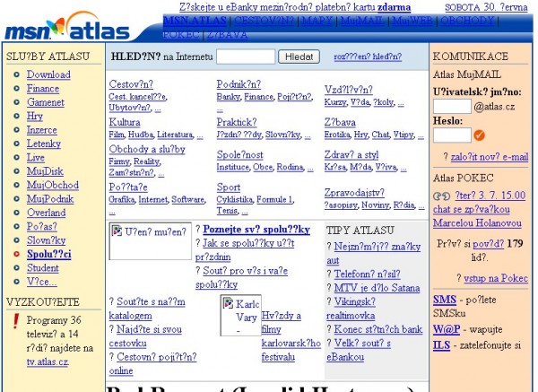The height and width of the screenshot is (392, 538).
Task: Open the MujObchod sidebar link
Action: pyautogui.click(x=53, y=185)
